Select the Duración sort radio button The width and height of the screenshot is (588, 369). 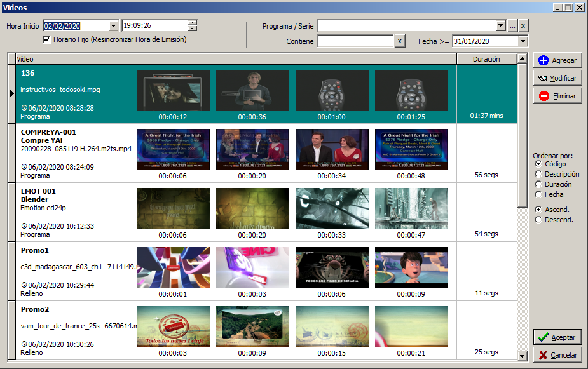pos(538,184)
